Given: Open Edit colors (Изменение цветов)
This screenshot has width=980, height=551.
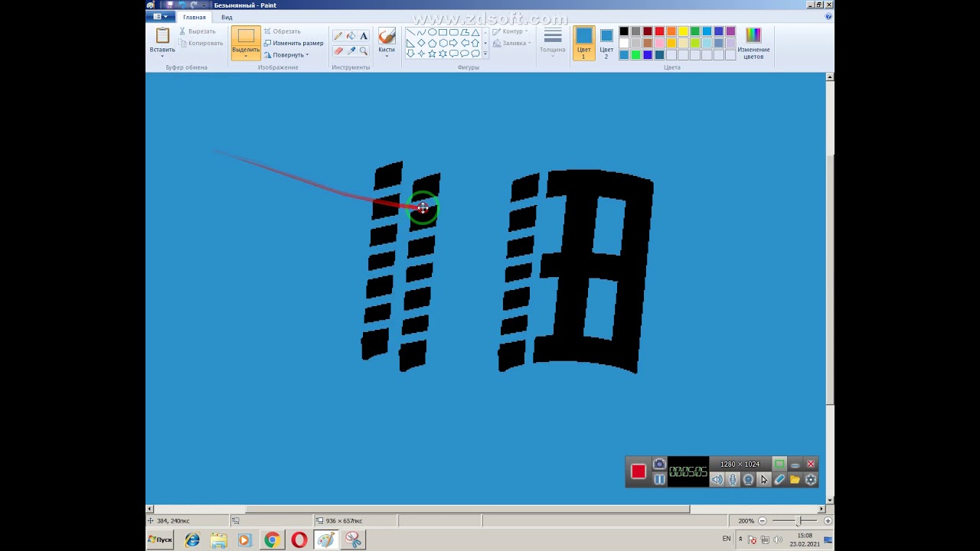Looking at the screenshot, I should tap(753, 43).
